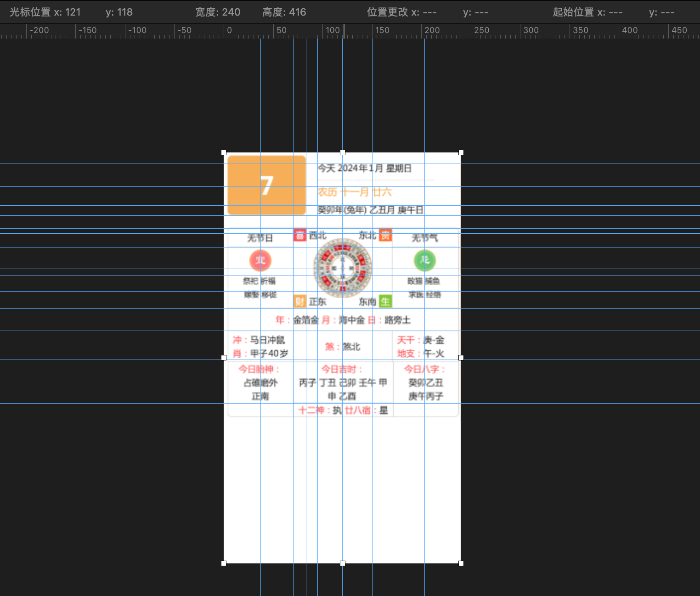Click the text 申 乙酉

[342, 396]
